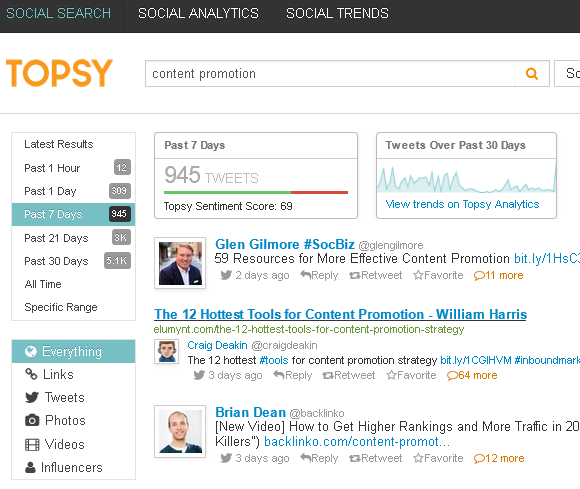Open Craig Deakin's profile name
The height and width of the screenshot is (489, 580).
coord(217,345)
